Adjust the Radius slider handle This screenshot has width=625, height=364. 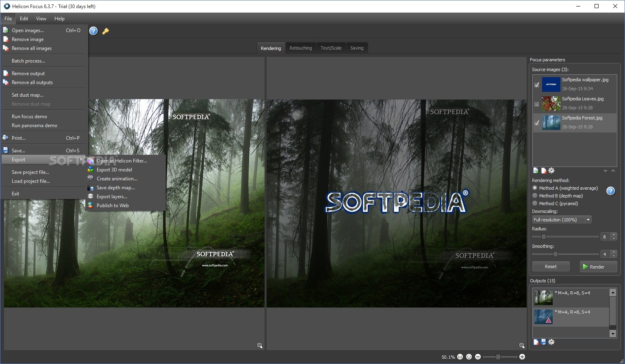[543, 237]
